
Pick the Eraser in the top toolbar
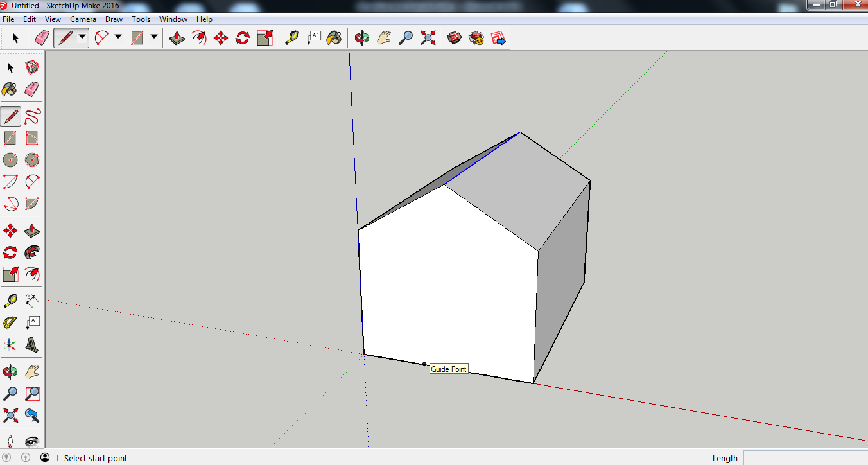pos(42,38)
